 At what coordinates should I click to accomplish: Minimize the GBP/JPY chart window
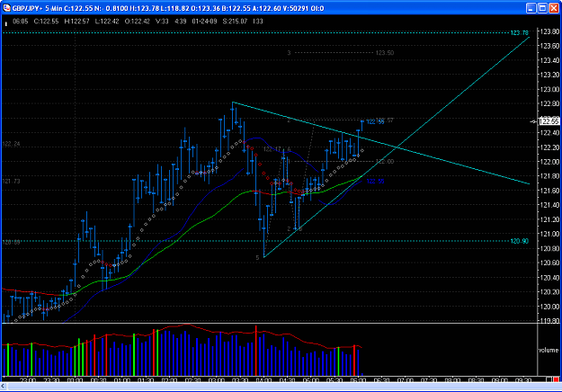(x=531, y=8)
